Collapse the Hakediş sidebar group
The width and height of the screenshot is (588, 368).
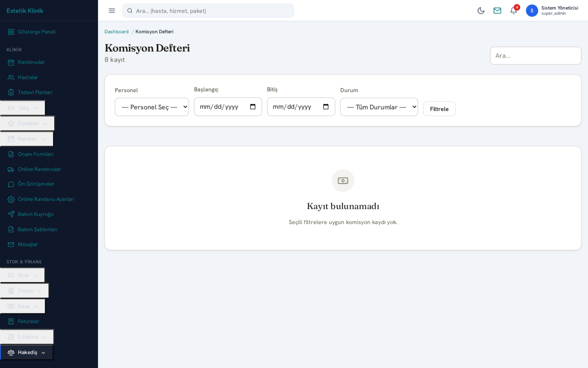coord(27,352)
